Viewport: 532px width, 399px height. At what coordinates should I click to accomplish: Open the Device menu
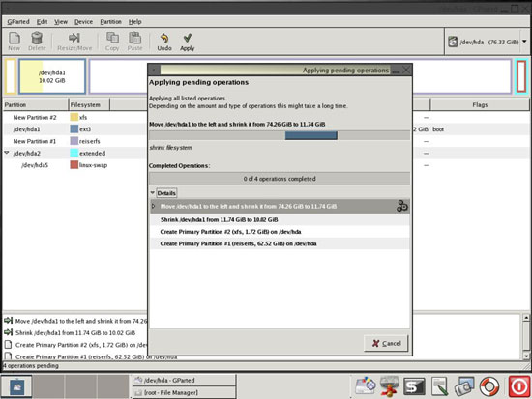click(x=83, y=22)
